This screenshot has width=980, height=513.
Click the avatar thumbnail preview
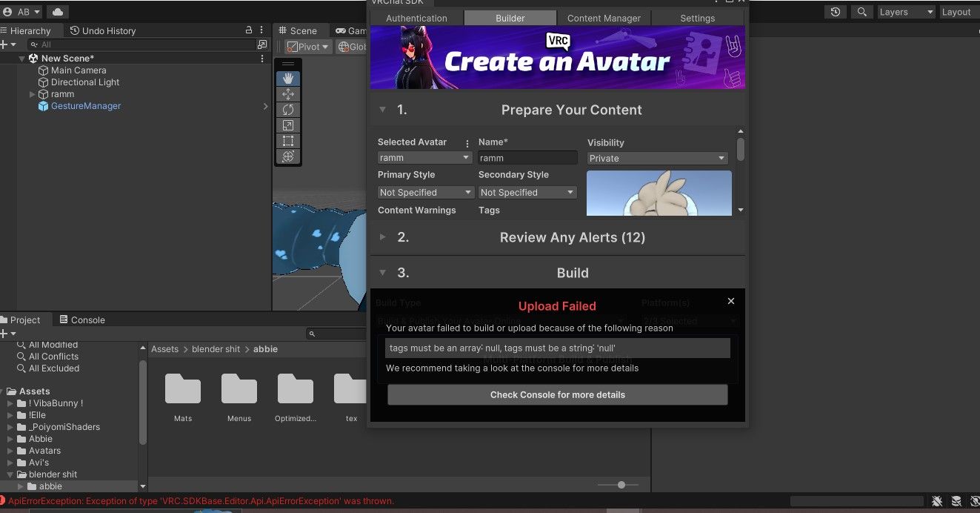click(x=659, y=193)
